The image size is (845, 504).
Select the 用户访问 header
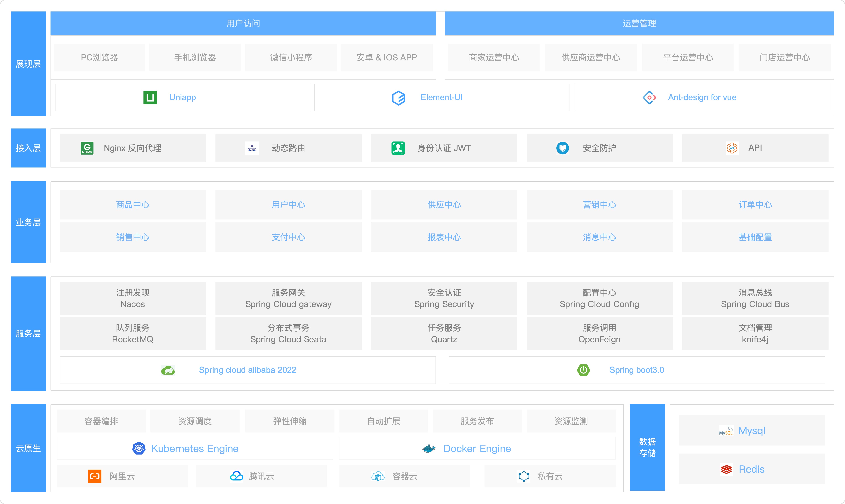243,24
